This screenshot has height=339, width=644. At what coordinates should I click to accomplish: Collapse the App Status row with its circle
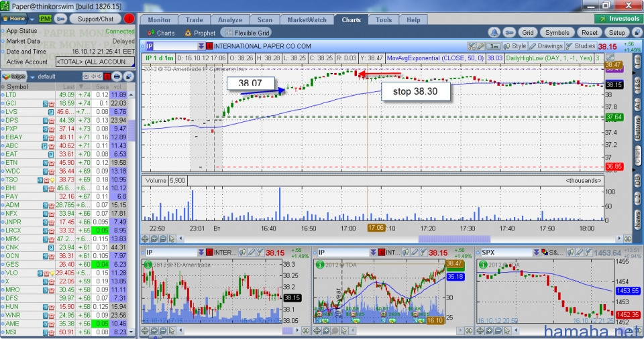3,31
